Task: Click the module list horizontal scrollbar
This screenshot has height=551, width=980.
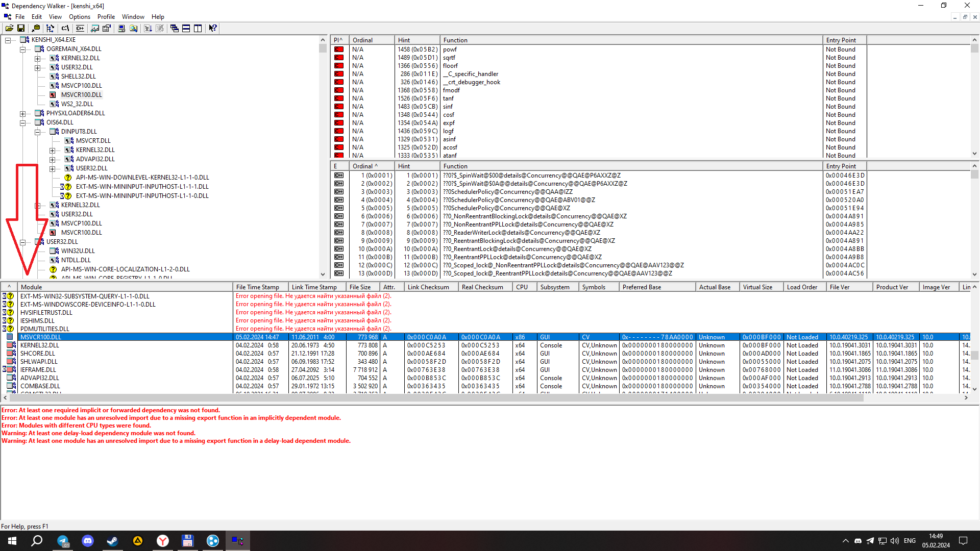Action: [434, 397]
